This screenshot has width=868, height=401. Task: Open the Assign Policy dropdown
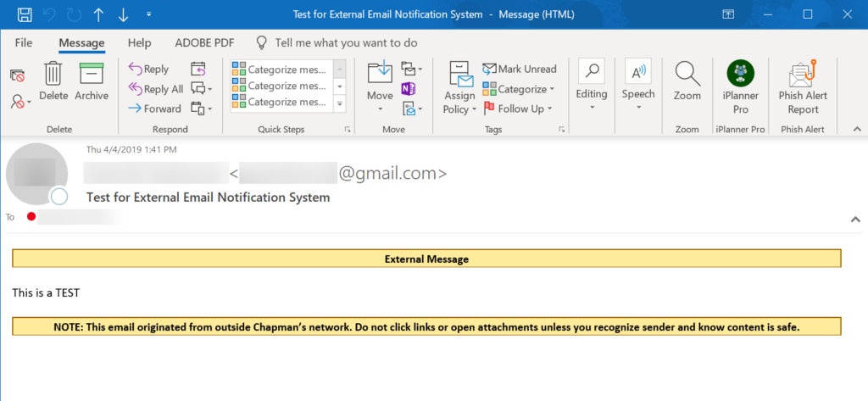(x=460, y=87)
